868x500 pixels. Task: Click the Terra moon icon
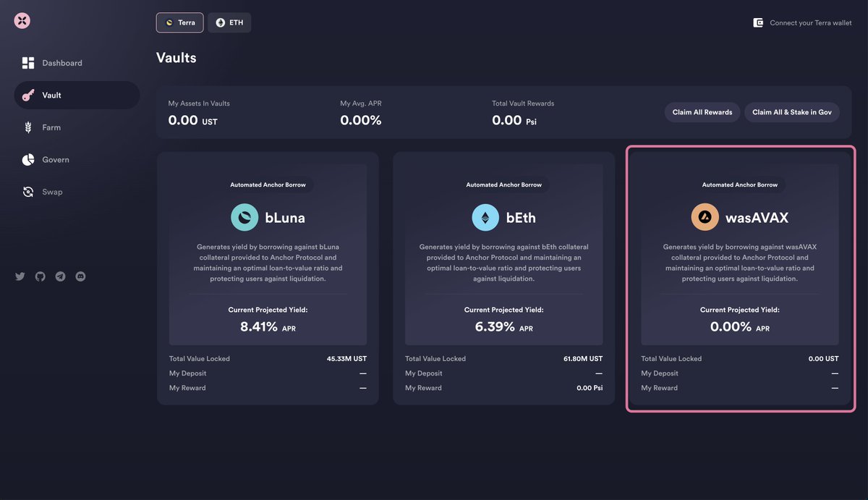point(169,22)
